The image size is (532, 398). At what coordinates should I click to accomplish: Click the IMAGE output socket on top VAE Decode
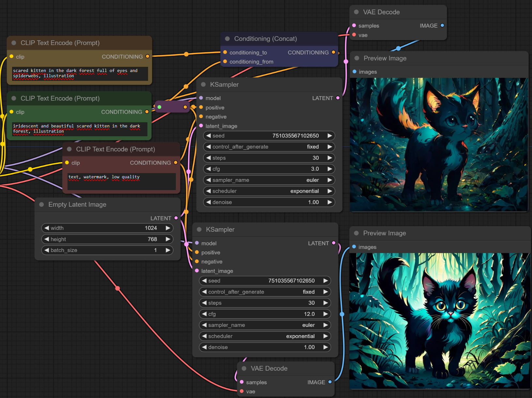[442, 25]
